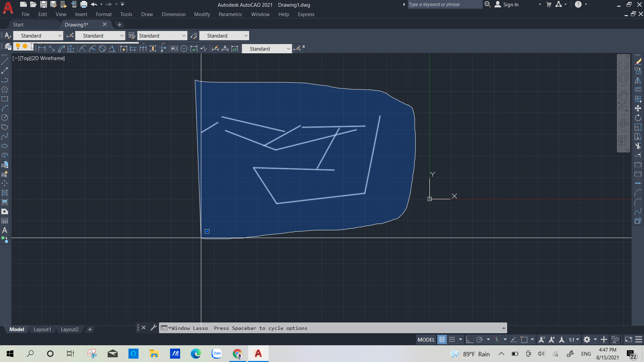Select the Multiline Text tool
The image size is (644, 362).
(5, 230)
